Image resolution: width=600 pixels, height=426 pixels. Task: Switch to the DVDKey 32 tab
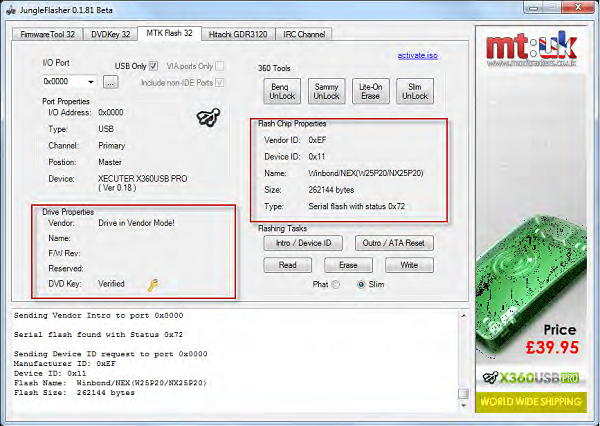[111, 34]
